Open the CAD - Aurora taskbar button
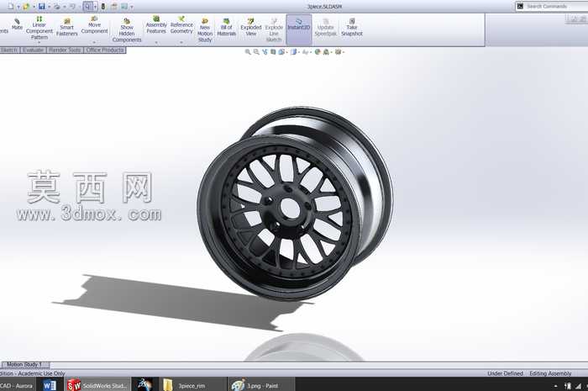Screen dimensions: 588x391 tap(17, 385)
